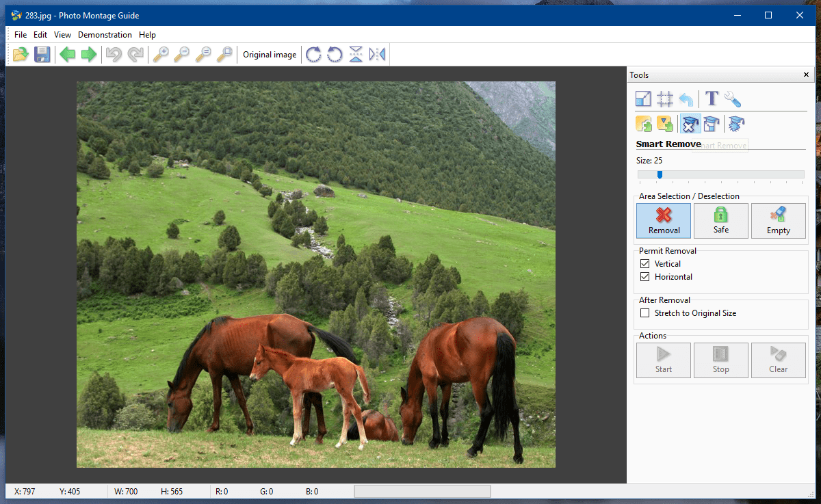Open an image with the folder icon

click(x=21, y=55)
